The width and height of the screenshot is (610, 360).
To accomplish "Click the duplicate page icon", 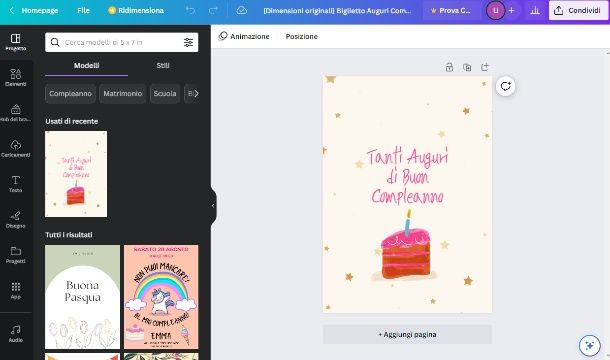I will (467, 67).
